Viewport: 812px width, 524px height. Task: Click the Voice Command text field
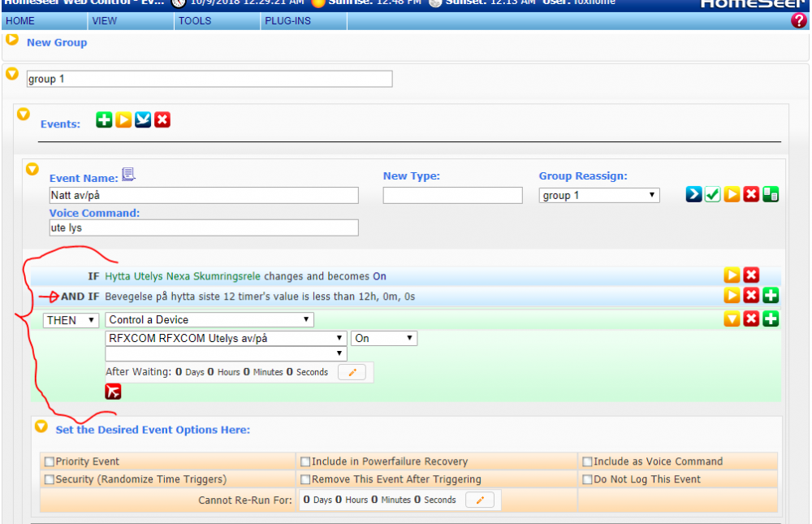click(x=203, y=228)
